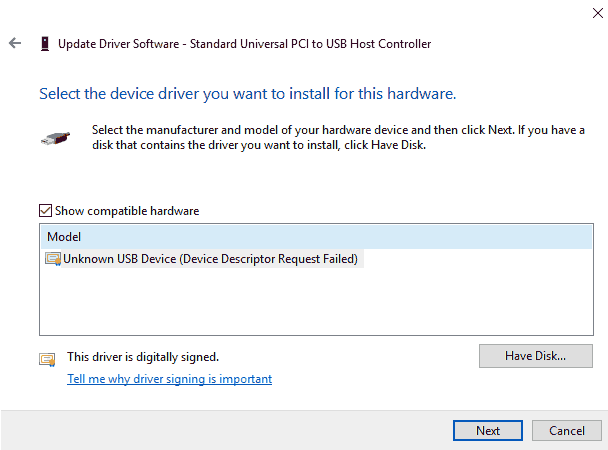The image size is (608, 450).
Task: Click the USB controller device icon in title
Action: (45, 44)
